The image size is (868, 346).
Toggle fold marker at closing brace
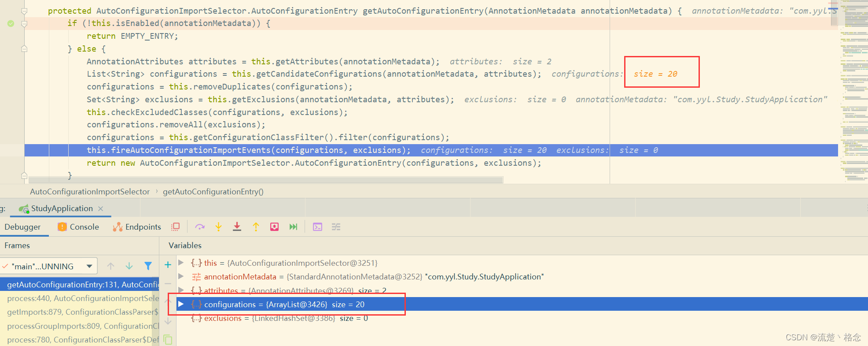pyautogui.click(x=25, y=175)
